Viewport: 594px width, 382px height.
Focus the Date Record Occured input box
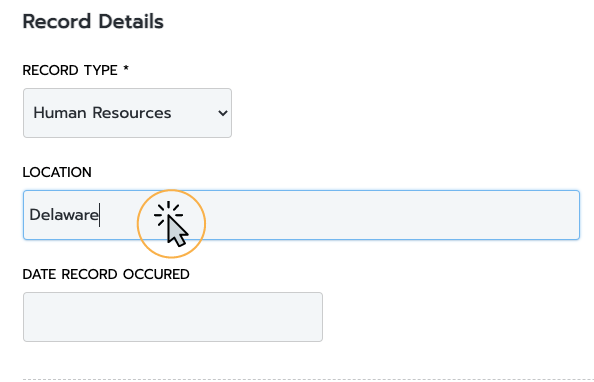tap(173, 317)
